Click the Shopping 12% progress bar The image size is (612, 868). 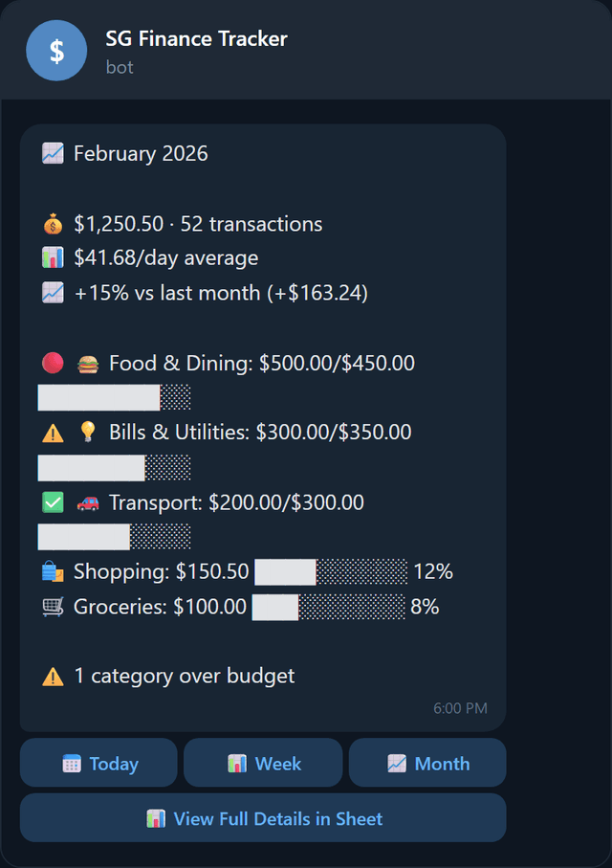click(330, 570)
